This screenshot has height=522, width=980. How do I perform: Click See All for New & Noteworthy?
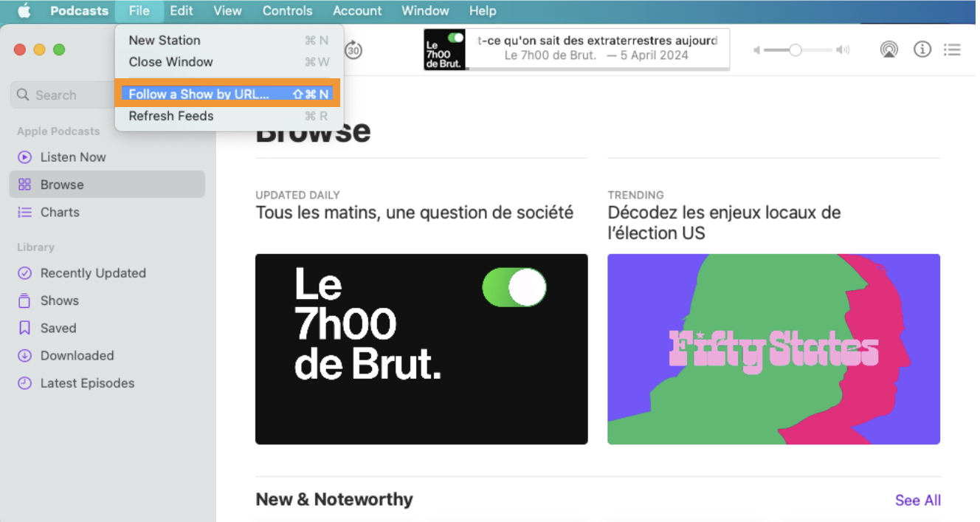[x=918, y=500]
